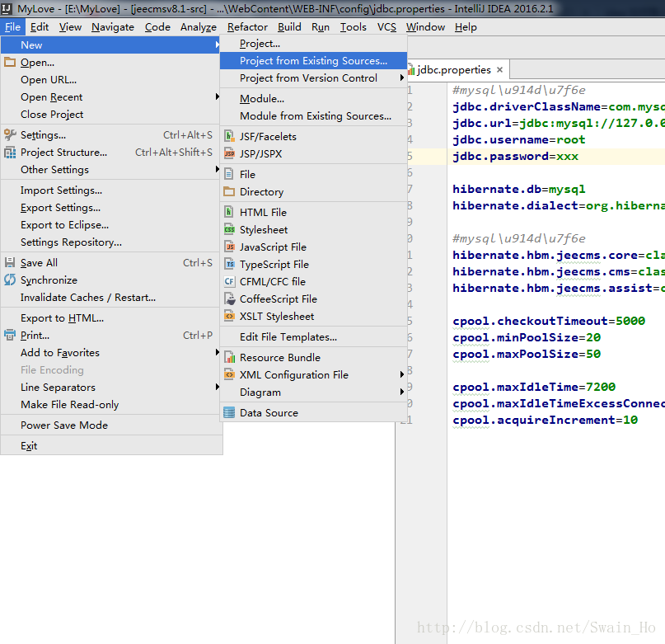
Task: Click the Data Source database icon
Action: point(229,412)
